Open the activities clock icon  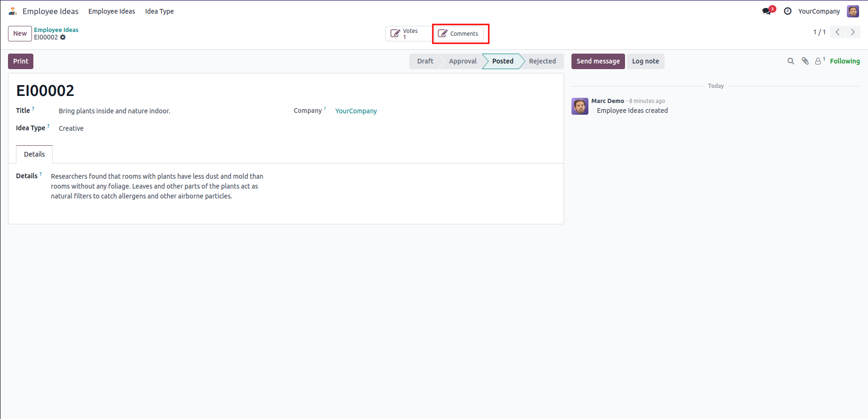coord(788,11)
